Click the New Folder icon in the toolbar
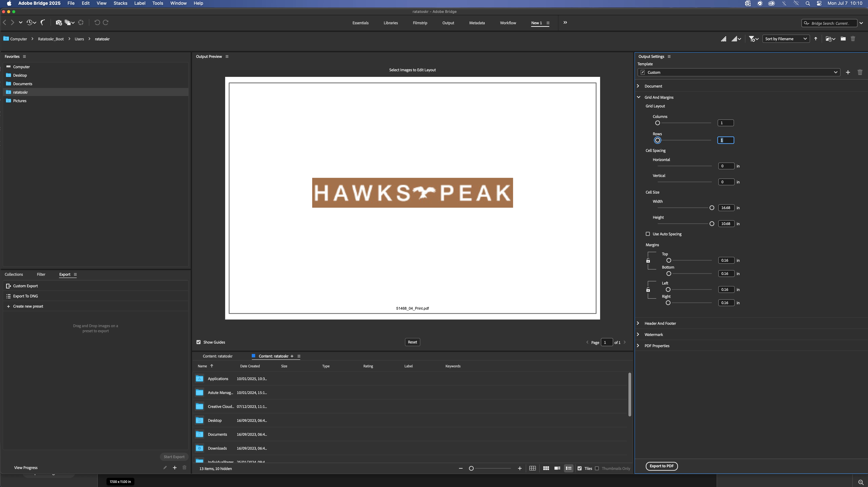 coord(843,39)
